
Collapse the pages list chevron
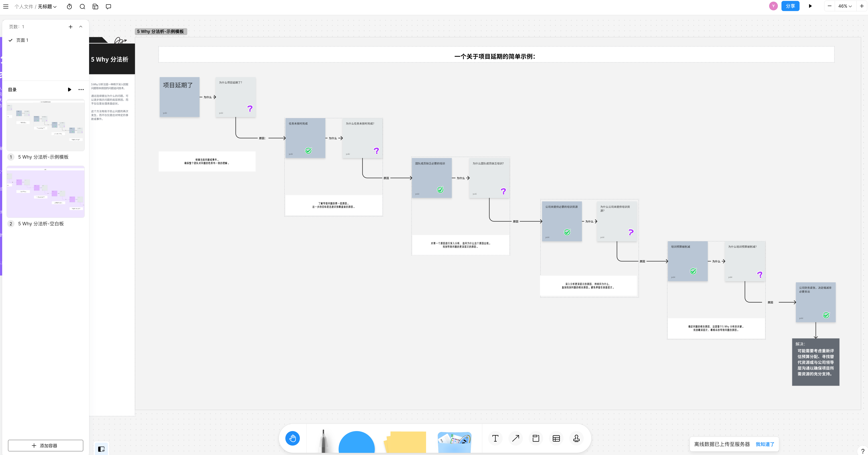tap(81, 27)
